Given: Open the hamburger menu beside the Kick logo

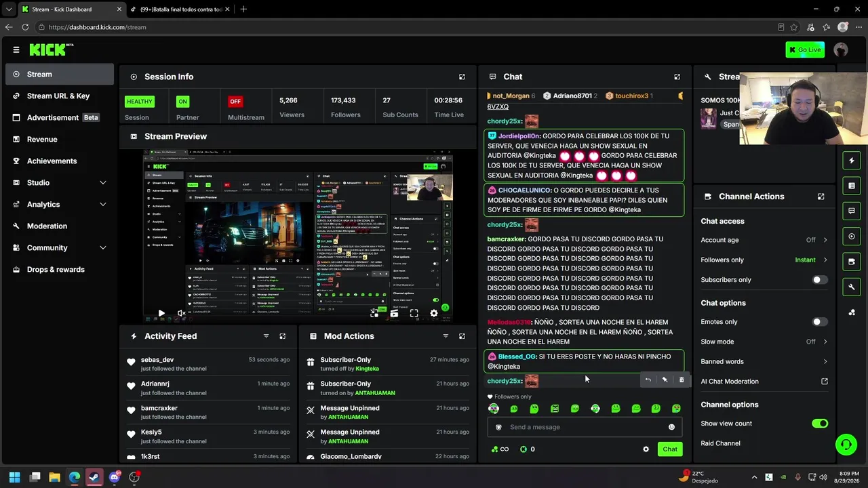Looking at the screenshot, I should tap(16, 49).
